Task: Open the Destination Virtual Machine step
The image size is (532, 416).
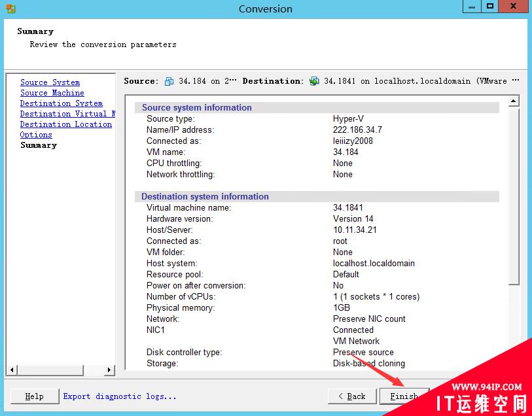Action: [67, 114]
